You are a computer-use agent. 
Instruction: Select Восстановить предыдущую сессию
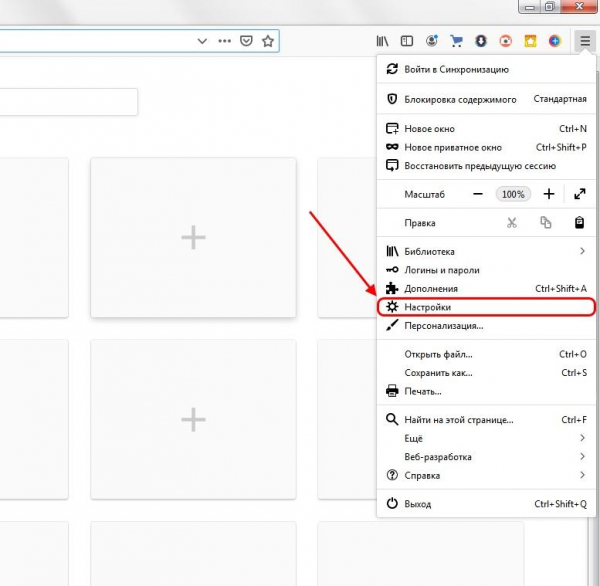pos(486,166)
